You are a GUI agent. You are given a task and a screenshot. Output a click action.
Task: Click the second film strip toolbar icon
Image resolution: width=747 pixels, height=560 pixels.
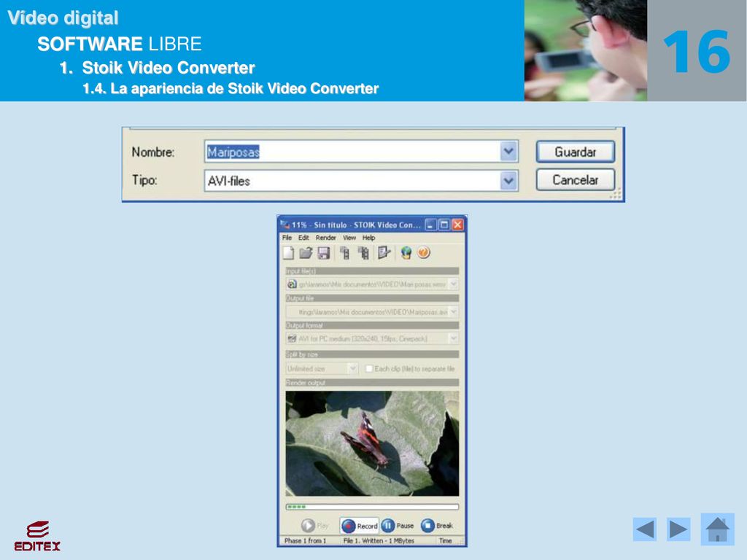363,253
